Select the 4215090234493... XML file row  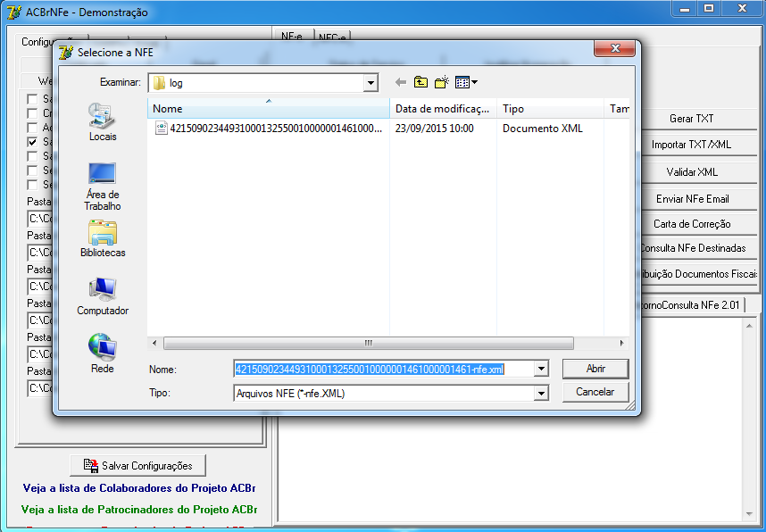[269, 128]
